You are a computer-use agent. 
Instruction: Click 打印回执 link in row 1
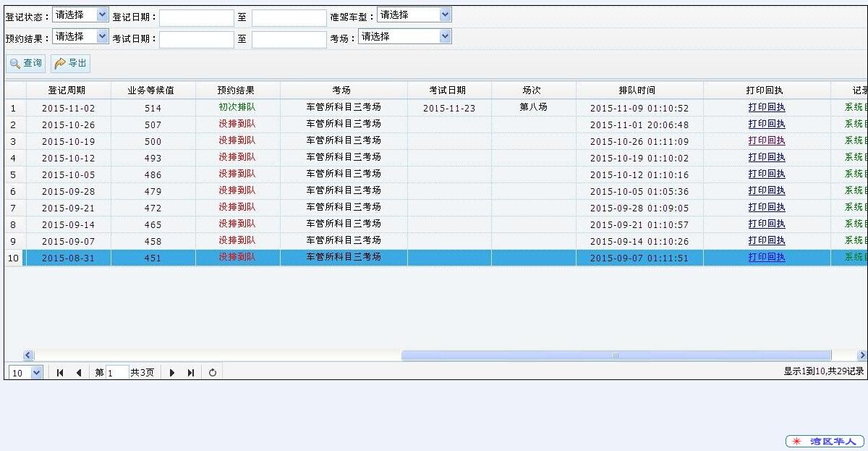tap(766, 107)
